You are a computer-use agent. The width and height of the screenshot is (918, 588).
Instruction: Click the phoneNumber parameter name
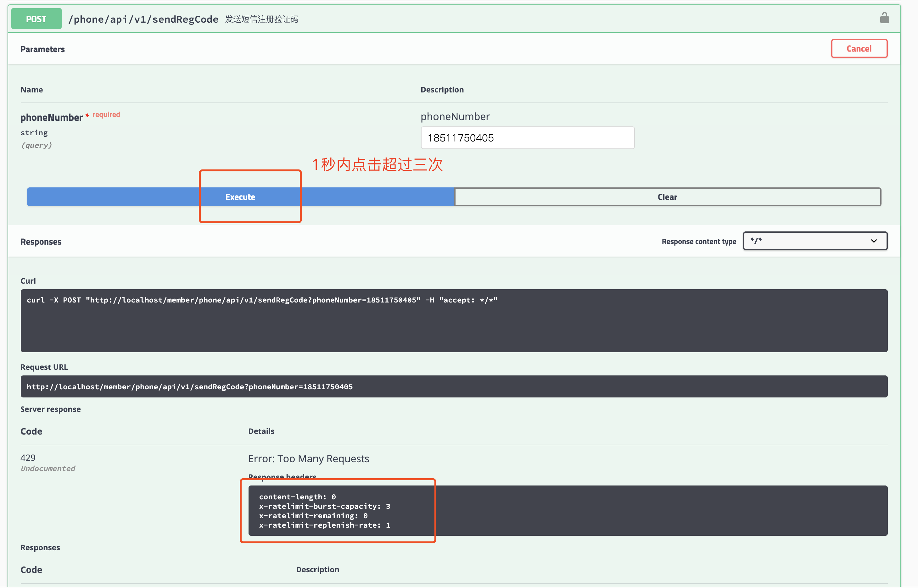pos(52,117)
